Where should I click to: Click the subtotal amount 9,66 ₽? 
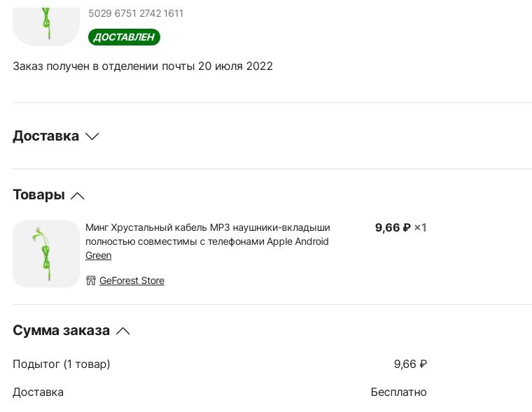[x=410, y=364]
